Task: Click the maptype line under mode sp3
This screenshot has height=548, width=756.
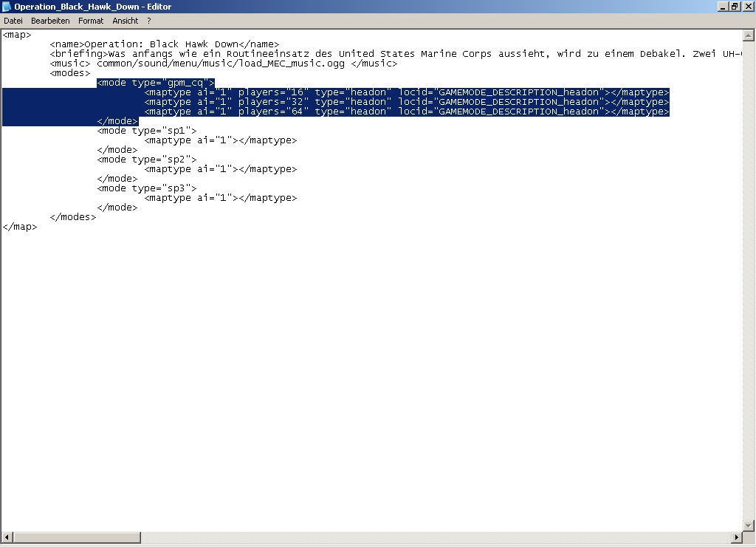Action: (221, 198)
